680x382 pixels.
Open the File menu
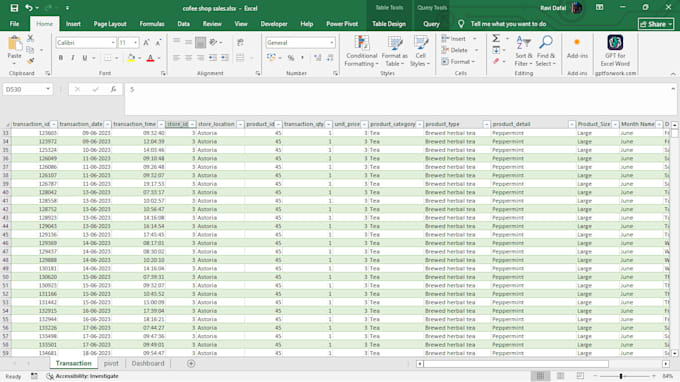pyautogui.click(x=14, y=24)
